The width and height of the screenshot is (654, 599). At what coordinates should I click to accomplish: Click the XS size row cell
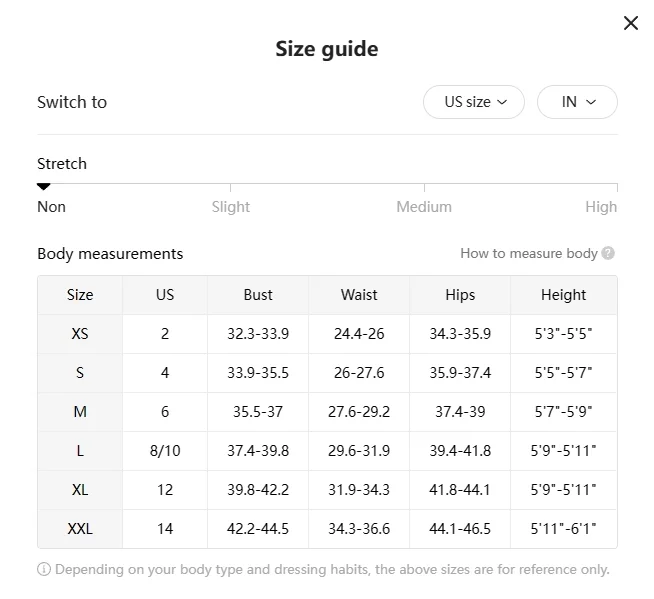click(80, 334)
